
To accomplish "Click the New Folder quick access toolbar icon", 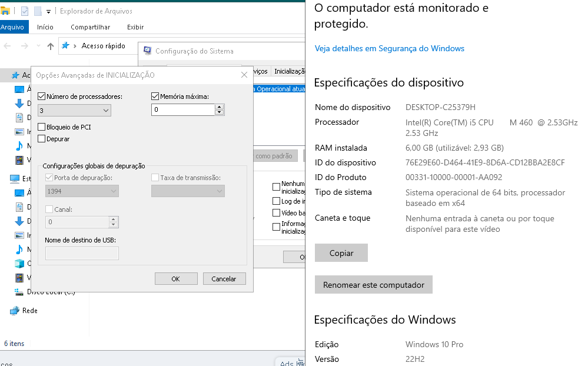I will [x=38, y=11].
